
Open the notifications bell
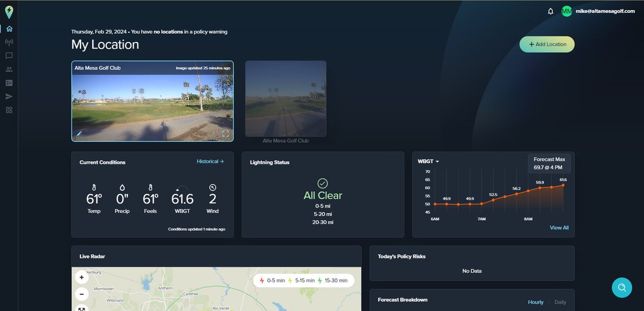coord(551,11)
